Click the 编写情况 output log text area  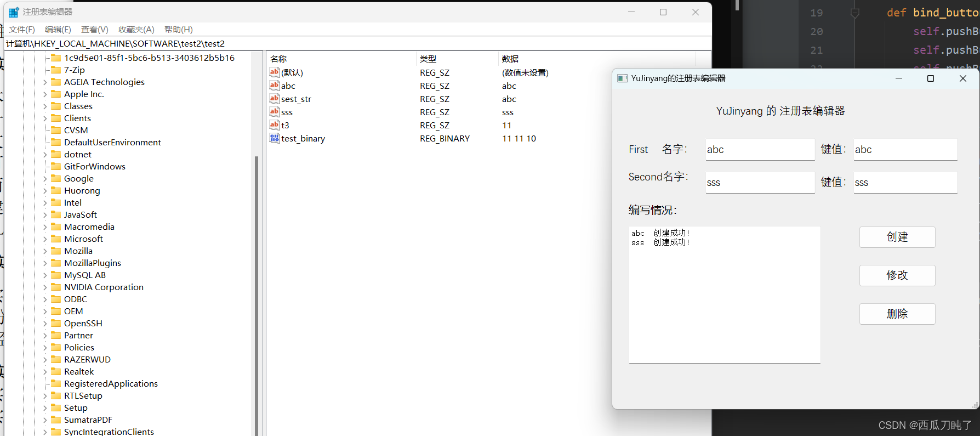tap(725, 295)
